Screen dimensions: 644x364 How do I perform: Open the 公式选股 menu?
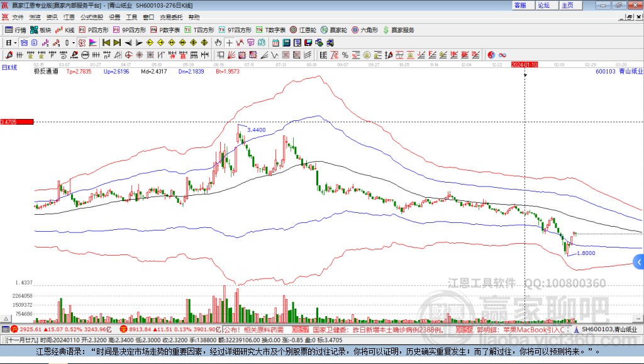click(91, 17)
